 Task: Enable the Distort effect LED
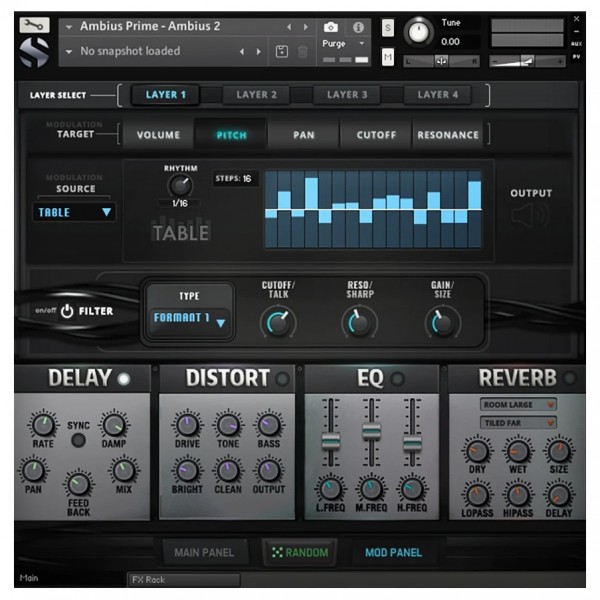(283, 379)
